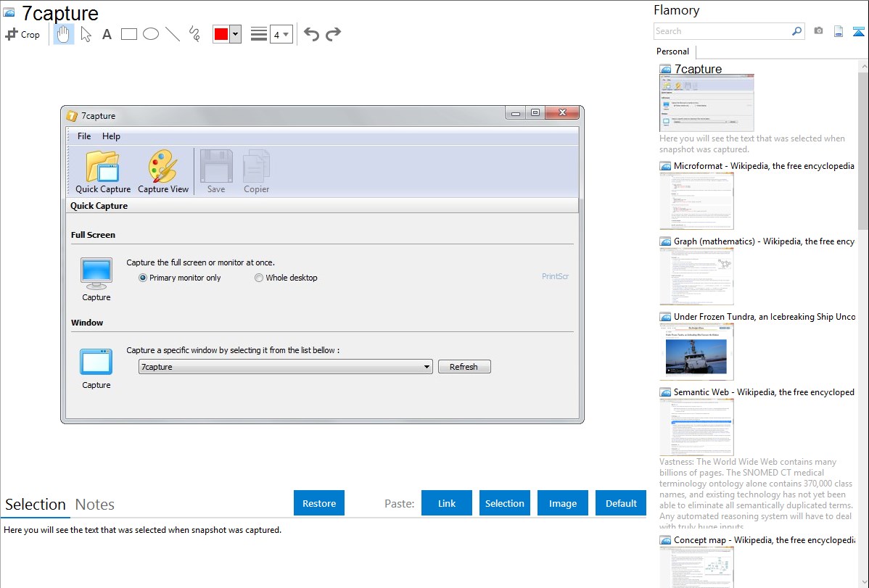Pick the rectangle shape tool
This screenshot has width=869, height=588.
(129, 34)
